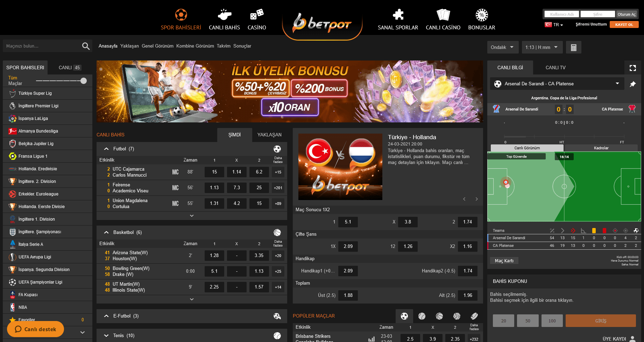Click the search magnifier icon
644x342 pixels.
pos(86,46)
